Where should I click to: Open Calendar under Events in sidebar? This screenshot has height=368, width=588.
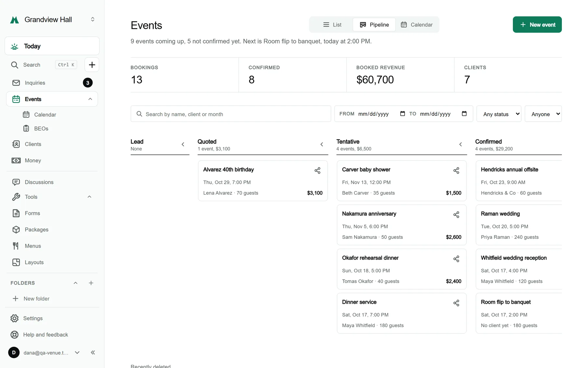click(x=45, y=114)
